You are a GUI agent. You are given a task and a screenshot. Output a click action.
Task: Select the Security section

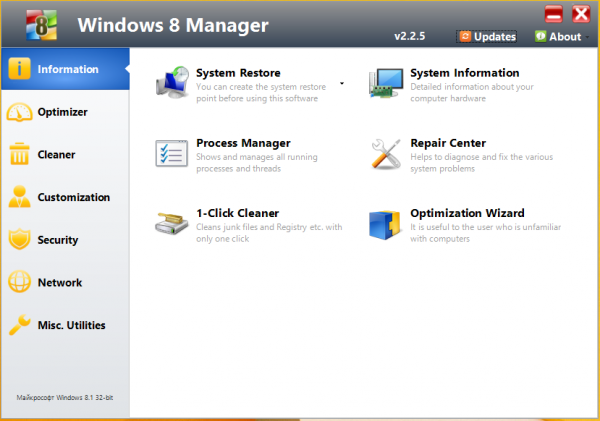(65, 240)
